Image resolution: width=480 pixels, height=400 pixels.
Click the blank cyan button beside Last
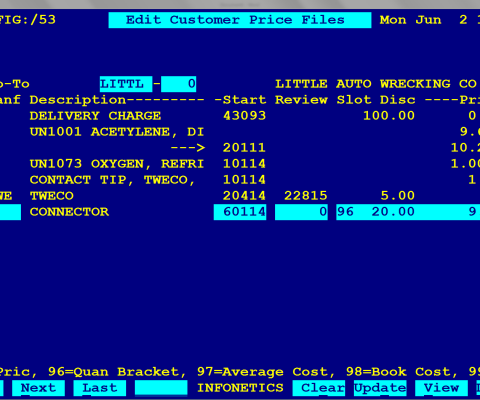[161, 388]
